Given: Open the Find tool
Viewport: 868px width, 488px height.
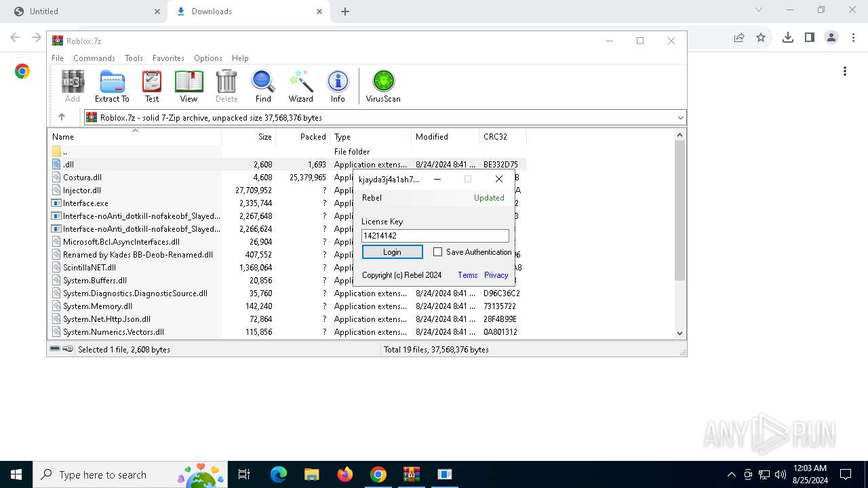Looking at the screenshot, I should click(x=263, y=86).
